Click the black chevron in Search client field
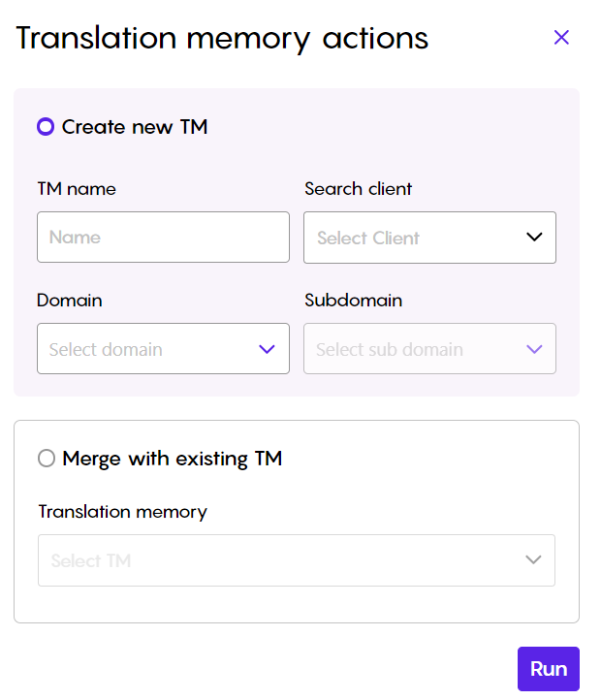The width and height of the screenshot is (601, 700). pos(534,238)
